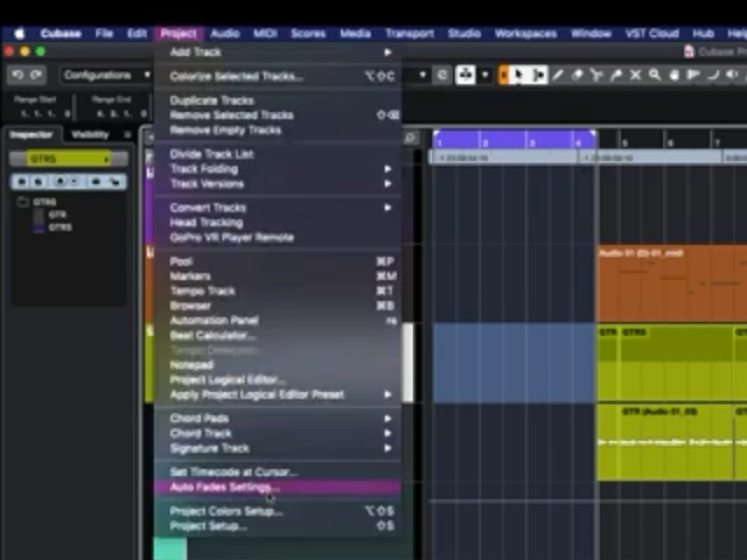Screen dimensions: 747x560
Task: Expand the Signature Track submenu
Action: click(278, 448)
